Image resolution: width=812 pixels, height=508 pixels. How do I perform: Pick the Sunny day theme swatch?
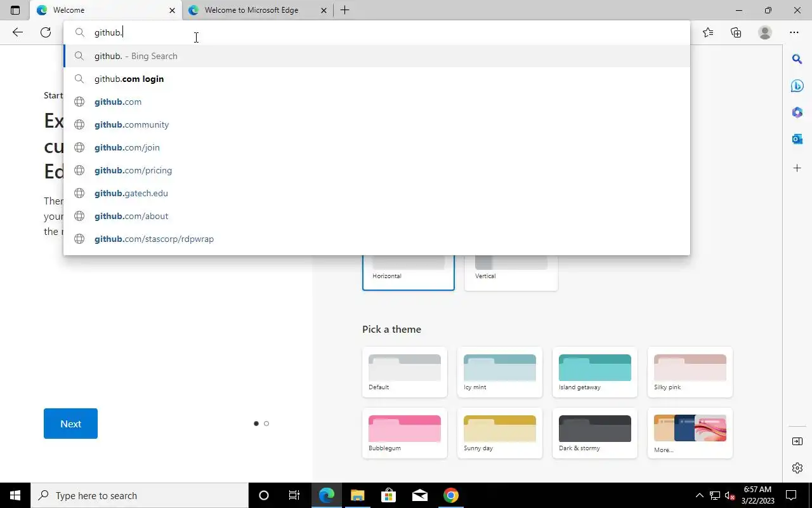tap(500, 433)
